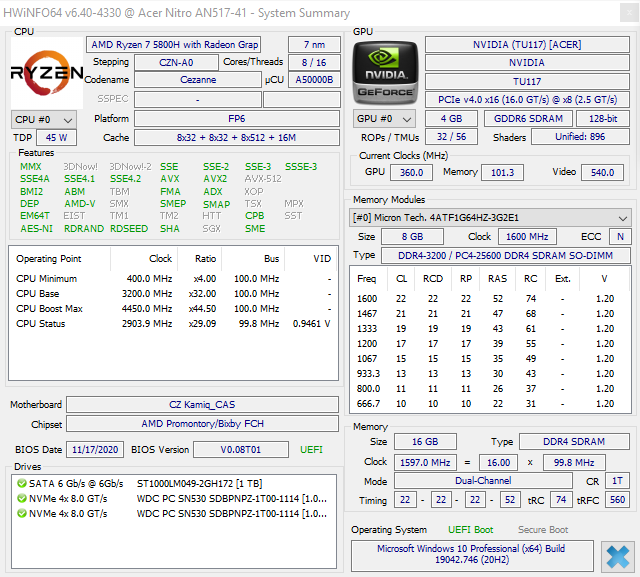This screenshot has height=577, width=640.
Task: Click the cache field 8x32 + 8x32 + 8x512 + 16M
Action: pyautogui.click(x=237, y=138)
